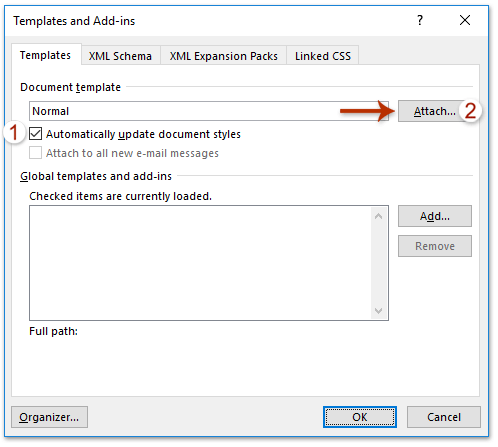Click the scroll down arrow in list
This screenshot has width=498, height=447.
(x=378, y=311)
